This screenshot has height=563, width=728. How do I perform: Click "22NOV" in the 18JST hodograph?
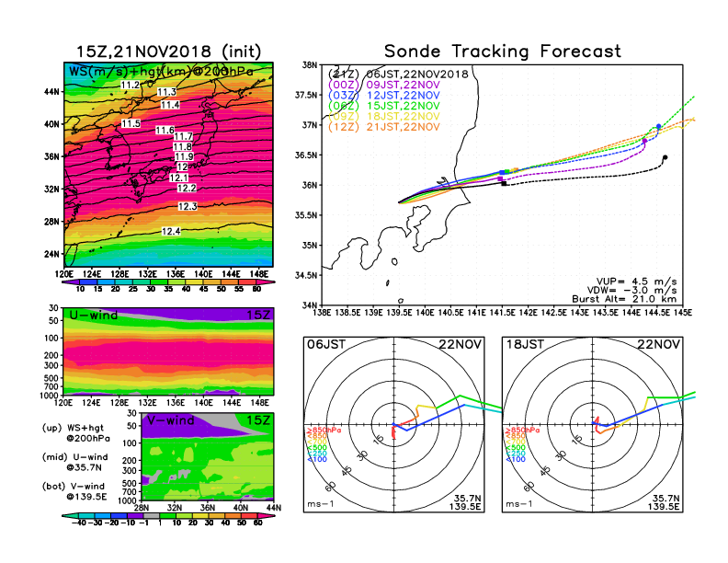pyautogui.click(x=658, y=344)
